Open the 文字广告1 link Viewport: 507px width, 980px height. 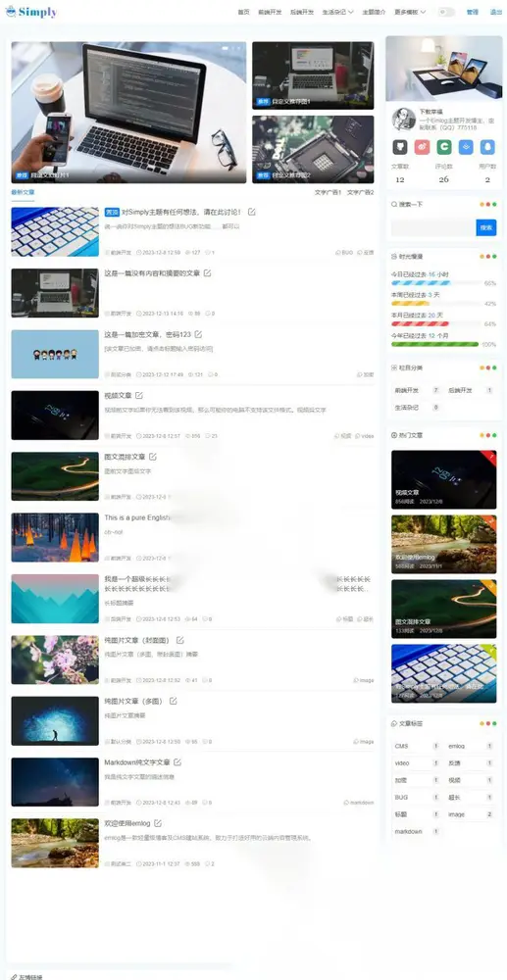click(x=328, y=192)
